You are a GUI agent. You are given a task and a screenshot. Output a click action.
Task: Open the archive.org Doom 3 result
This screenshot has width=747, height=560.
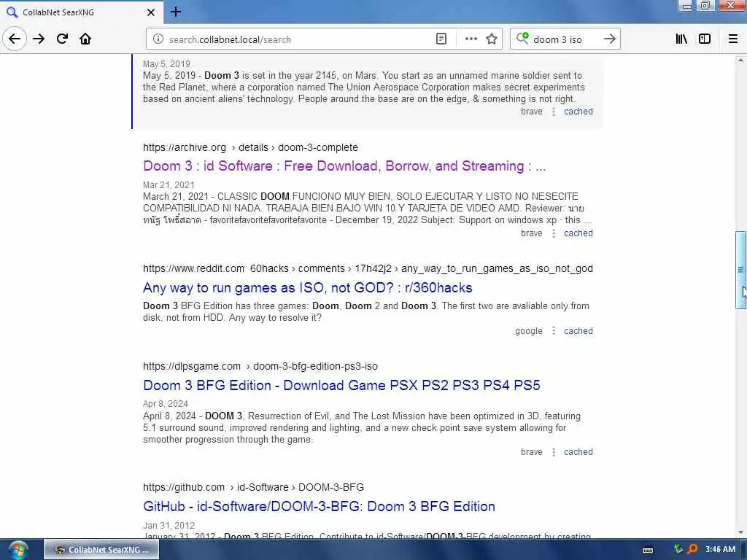point(344,166)
